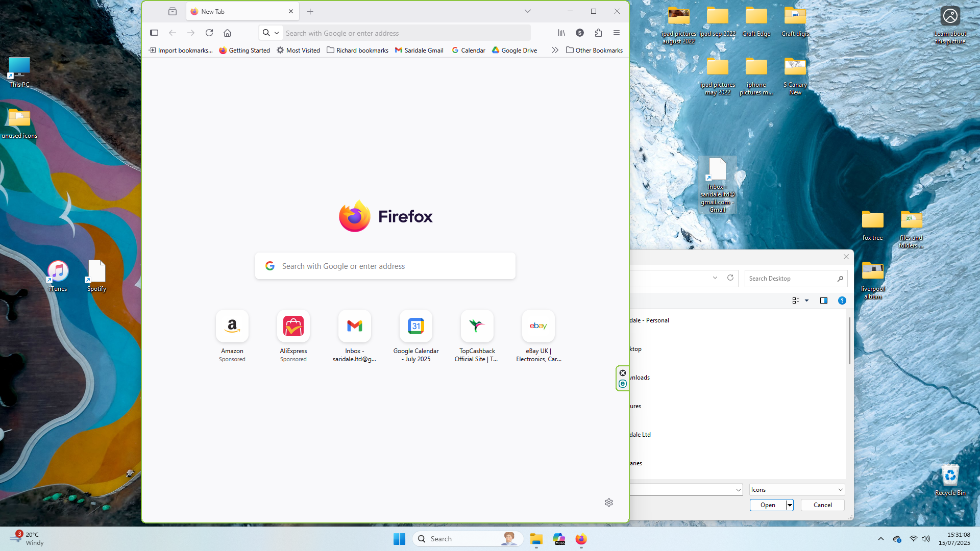980x551 pixels.
Task: Open the Firefox Extensions puzzle icon
Action: [598, 33]
